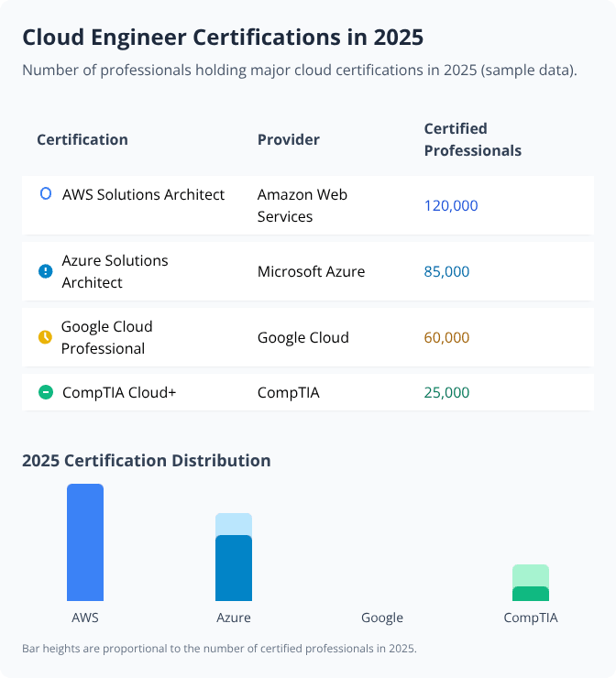Screen dimensions: 616x678
Task: Click the Google label under the chart
Action: pos(382,618)
